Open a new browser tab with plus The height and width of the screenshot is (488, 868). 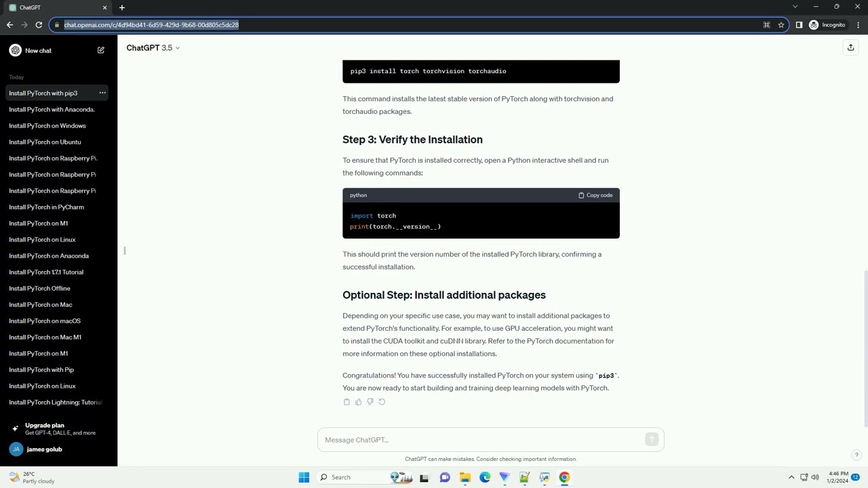pos(122,7)
